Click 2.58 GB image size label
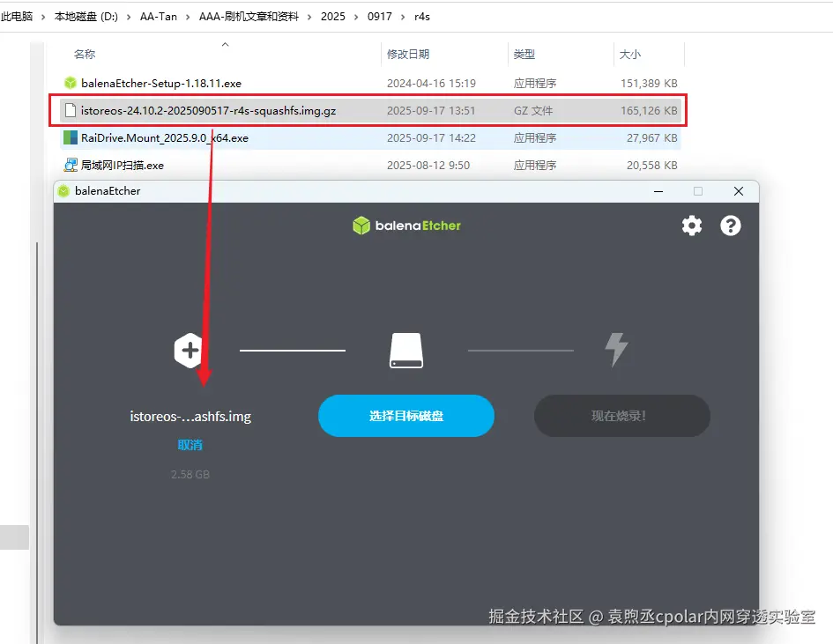 pos(190,474)
